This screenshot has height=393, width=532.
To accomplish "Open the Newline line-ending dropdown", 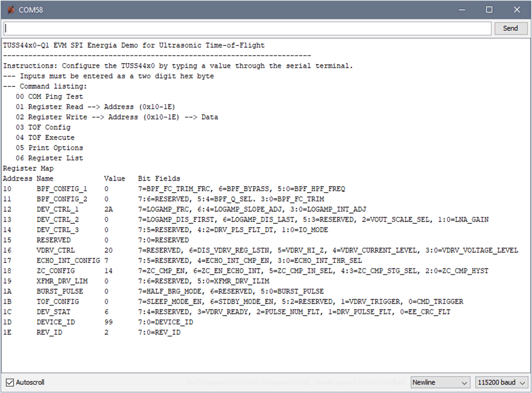I will pyautogui.click(x=440, y=382).
